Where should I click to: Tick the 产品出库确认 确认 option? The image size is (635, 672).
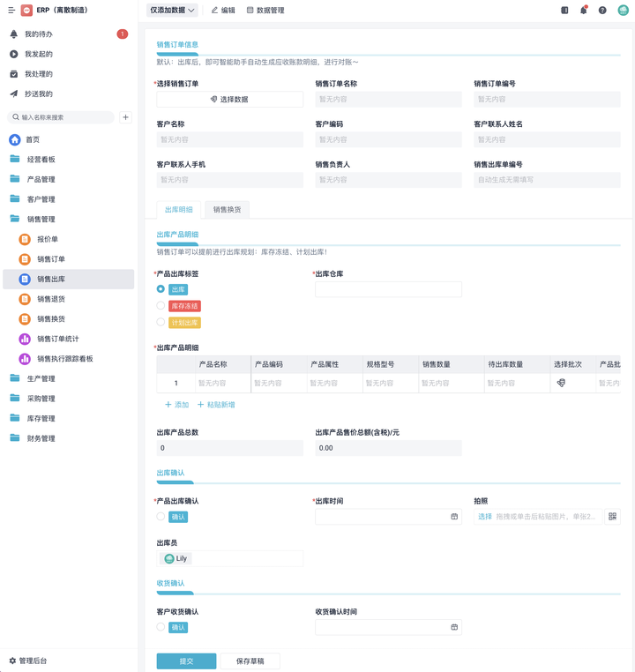point(161,517)
